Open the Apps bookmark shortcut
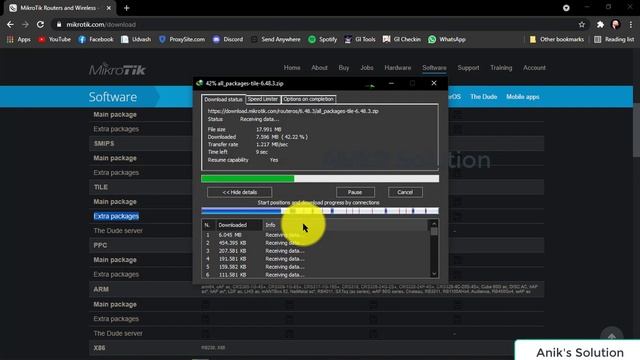Image resolution: width=640 pixels, height=360 pixels. tap(19, 40)
